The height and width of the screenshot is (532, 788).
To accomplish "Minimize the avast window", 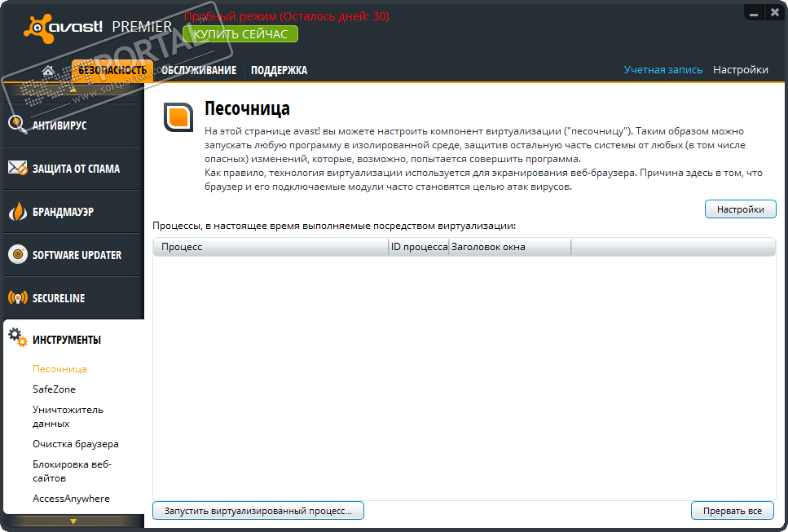I will (x=753, y=14).
